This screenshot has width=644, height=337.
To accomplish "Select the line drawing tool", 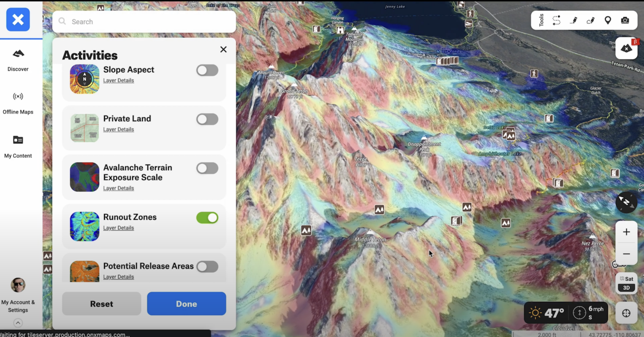I will [574, 21].
